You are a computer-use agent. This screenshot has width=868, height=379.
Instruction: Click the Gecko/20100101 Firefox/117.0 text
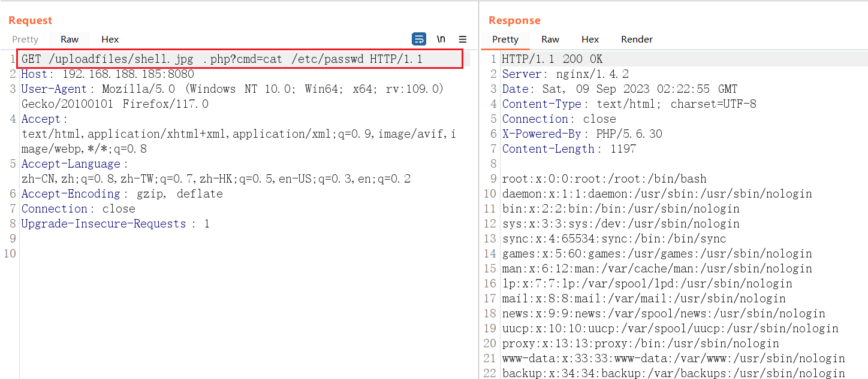[115, 104]
